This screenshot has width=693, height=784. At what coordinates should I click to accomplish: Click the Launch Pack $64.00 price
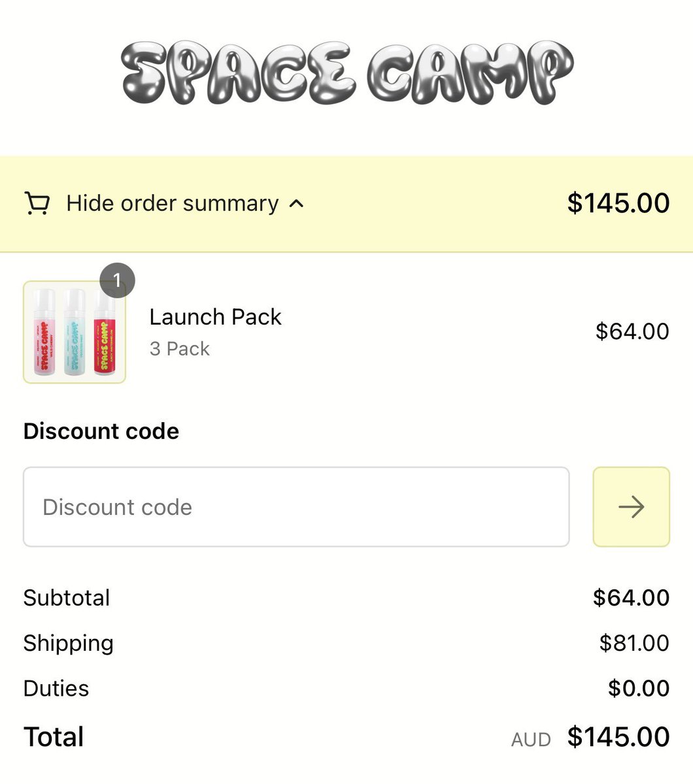tap(632, 331)
